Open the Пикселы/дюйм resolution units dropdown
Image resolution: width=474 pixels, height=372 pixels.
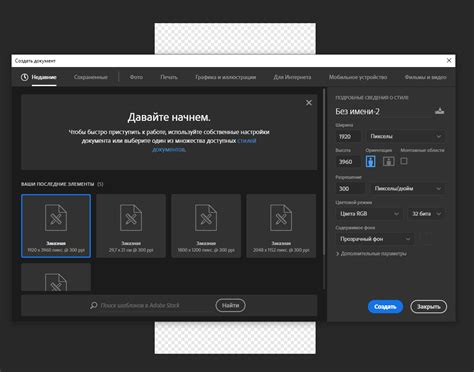coord(408,189)
